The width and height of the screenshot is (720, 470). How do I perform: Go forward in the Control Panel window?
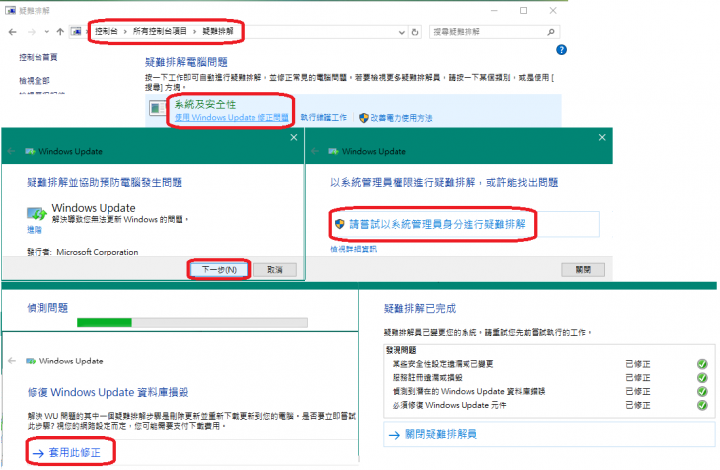[x=32, y=32]
